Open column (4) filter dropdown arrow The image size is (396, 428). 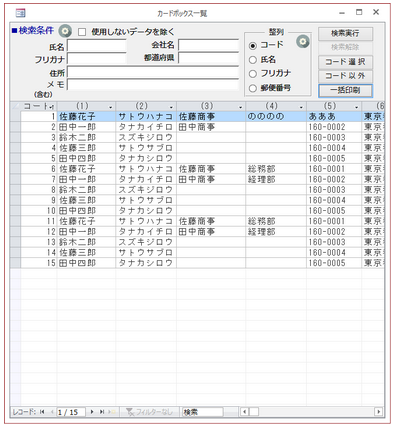pyautogui.click(x=301, y=107)
